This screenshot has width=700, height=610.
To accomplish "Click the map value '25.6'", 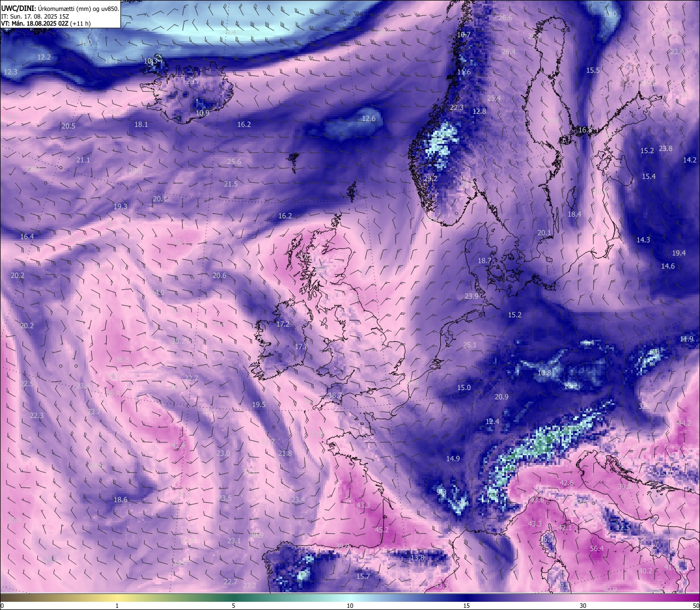I will (234, 162).
